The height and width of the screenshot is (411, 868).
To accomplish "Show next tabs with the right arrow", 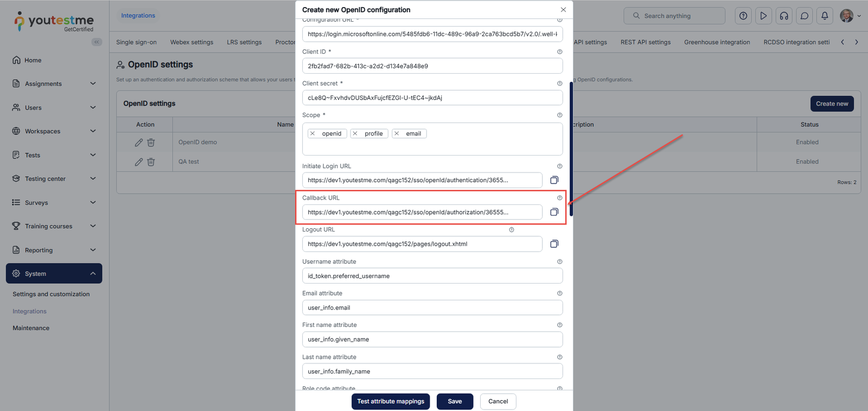I will (x=857, y=42).
